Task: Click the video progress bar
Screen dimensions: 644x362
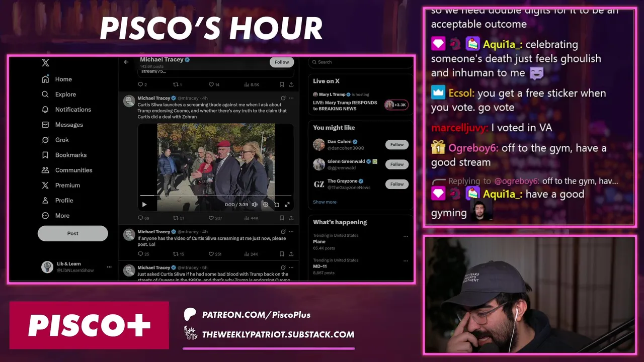Action: (216, 195)
